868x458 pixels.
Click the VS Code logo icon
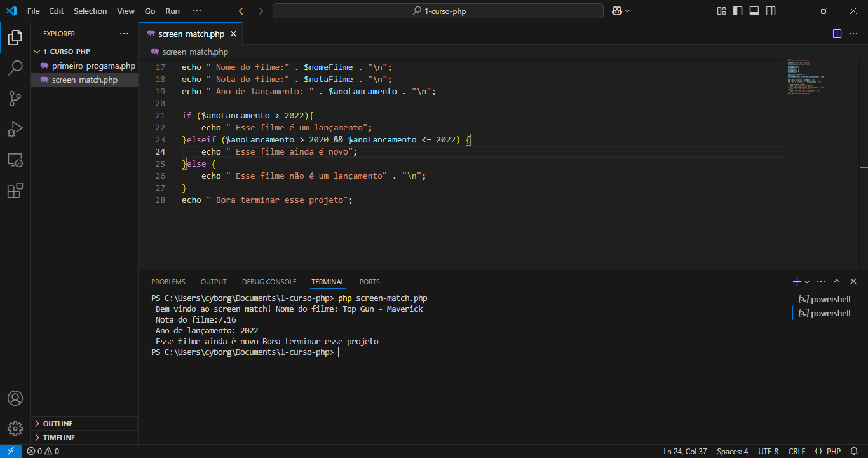(11, 11)
